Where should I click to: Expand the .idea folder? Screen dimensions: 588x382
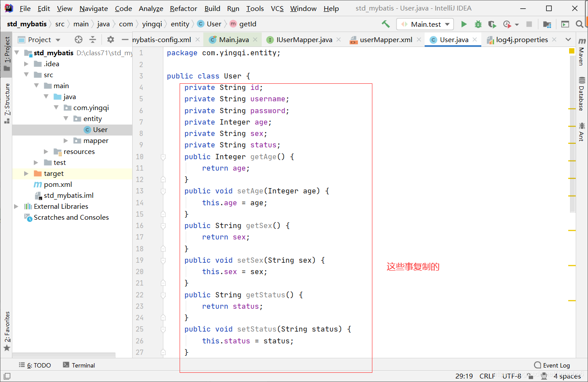[27, 64]
